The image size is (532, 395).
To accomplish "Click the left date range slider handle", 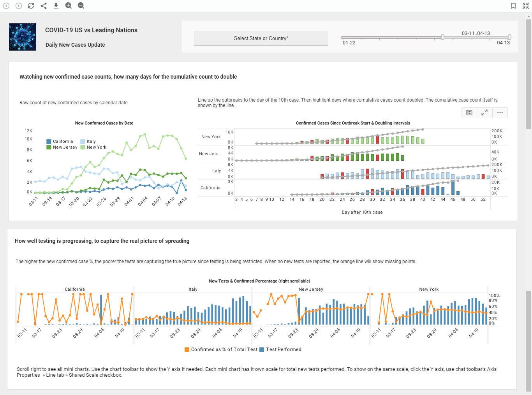I will tap(442, 37).
